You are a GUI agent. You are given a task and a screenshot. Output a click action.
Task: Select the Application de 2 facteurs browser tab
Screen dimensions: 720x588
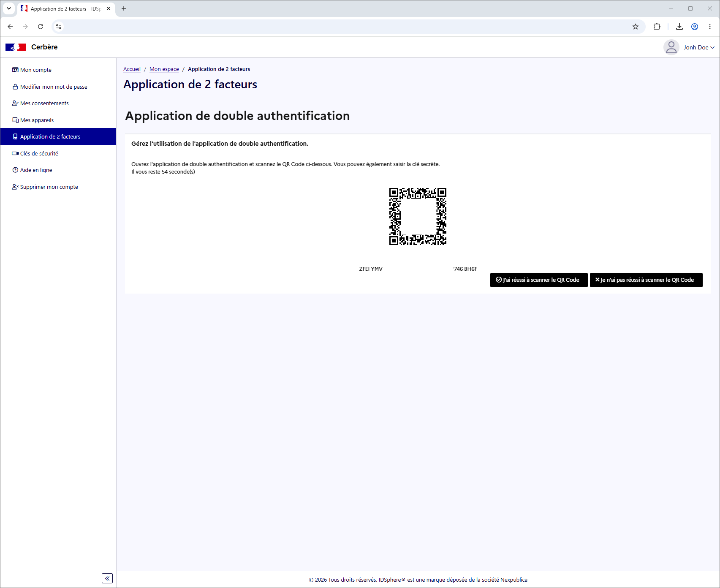tap(66, 8)
